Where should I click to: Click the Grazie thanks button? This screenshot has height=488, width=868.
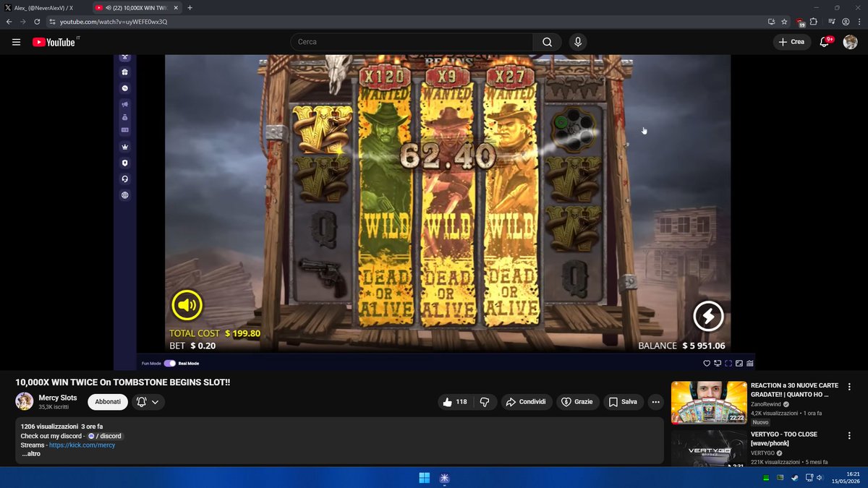[x=577, y=402]
